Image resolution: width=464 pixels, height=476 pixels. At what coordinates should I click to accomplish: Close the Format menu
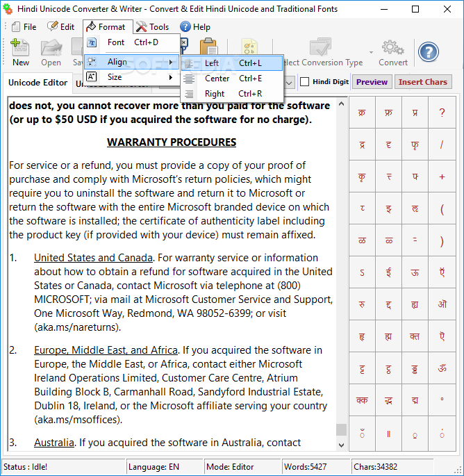(x=108, y=27)
